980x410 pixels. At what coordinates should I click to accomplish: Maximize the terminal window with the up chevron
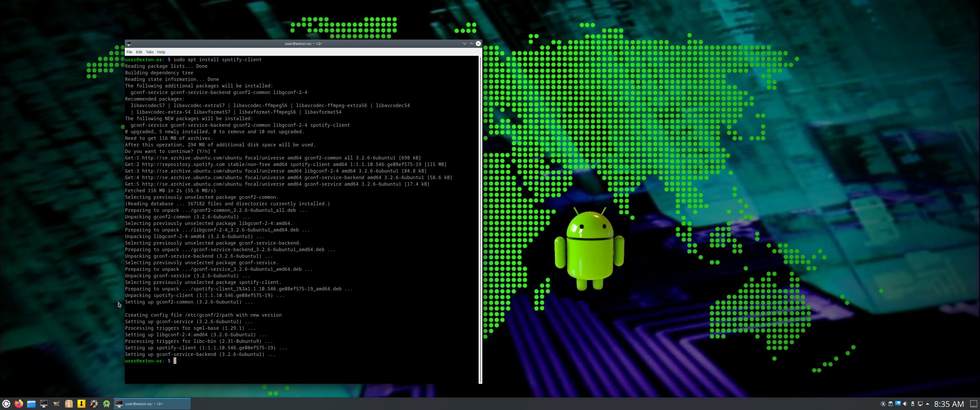point(471,43)
